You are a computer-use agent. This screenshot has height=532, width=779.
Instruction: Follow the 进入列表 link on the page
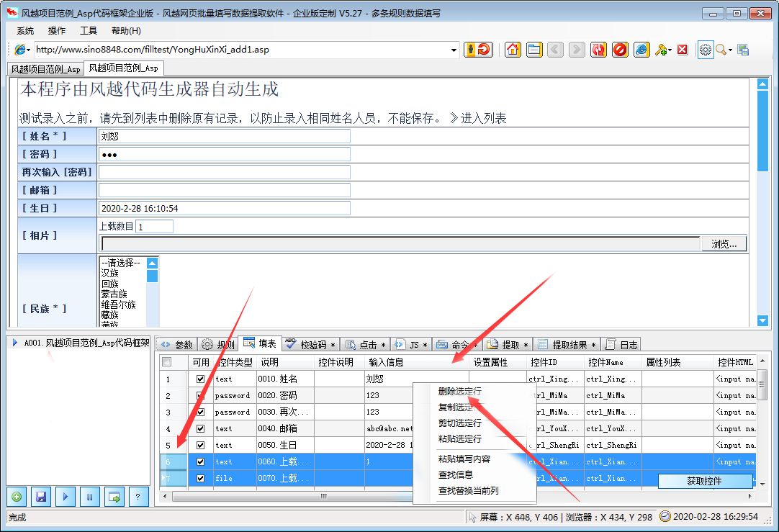pos(484,118)
